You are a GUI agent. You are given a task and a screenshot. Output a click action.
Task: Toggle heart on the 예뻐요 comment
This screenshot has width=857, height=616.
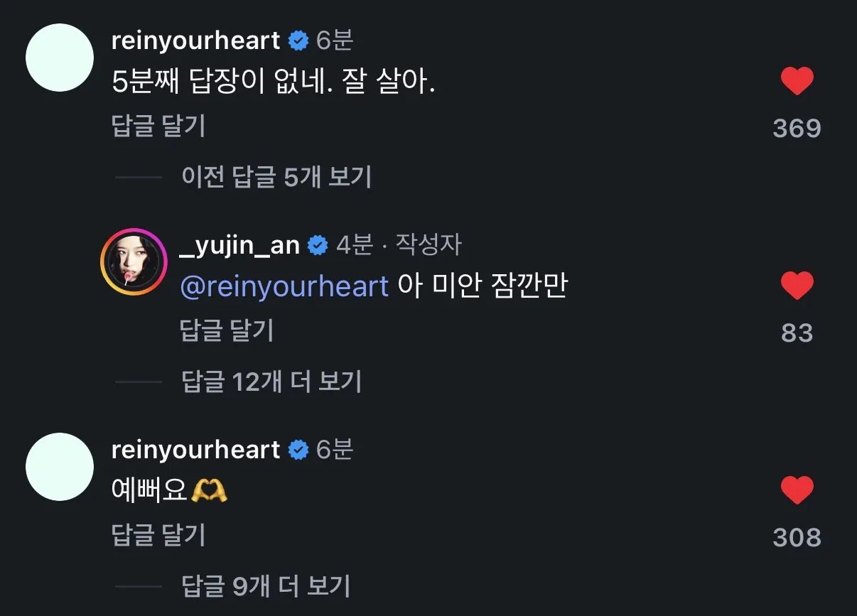797,490
